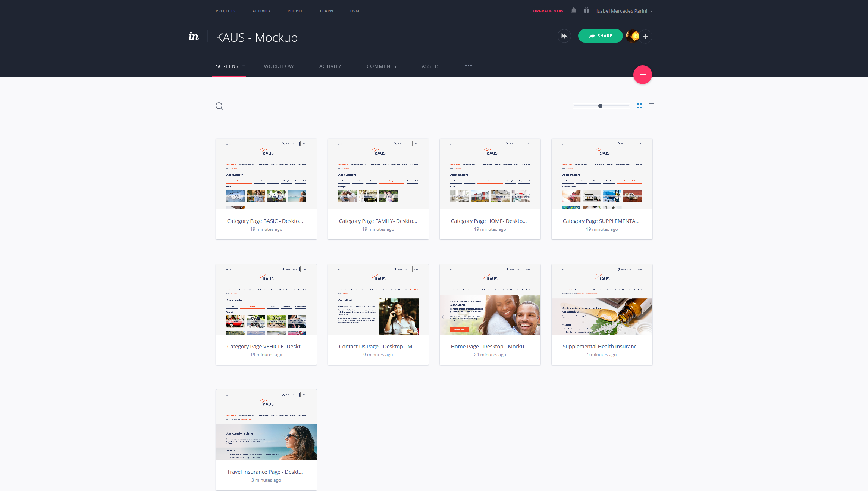Switch to WORKFLOW tab

tap(278, 66)
